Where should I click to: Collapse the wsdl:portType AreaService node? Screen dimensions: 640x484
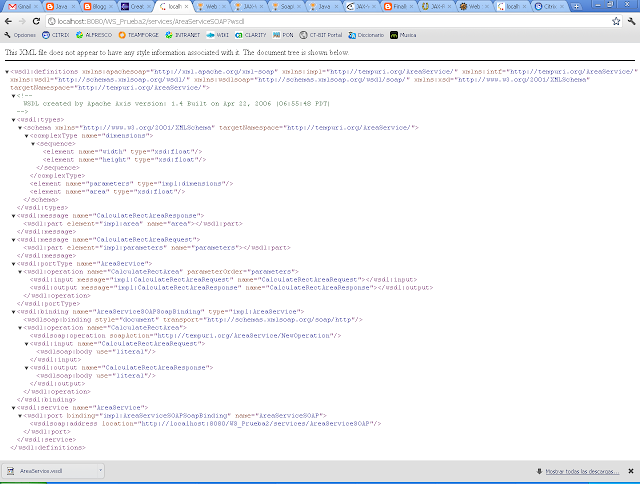pos(13,264)
